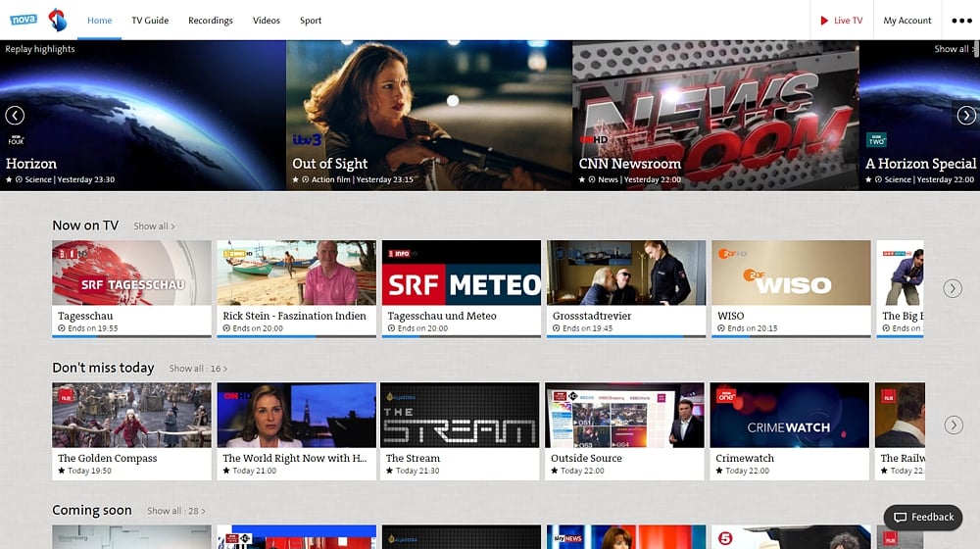Click the star next to Crimewatch time
The image size is (980, 549).
[719, 471]
